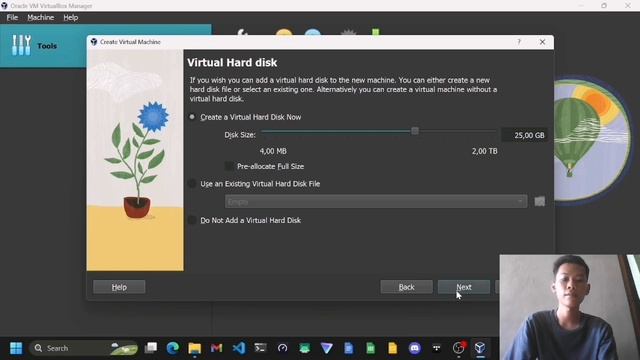640x360 pixels.
Task: Open Google Sheets from the taskbar
Action: pos(371,348)
